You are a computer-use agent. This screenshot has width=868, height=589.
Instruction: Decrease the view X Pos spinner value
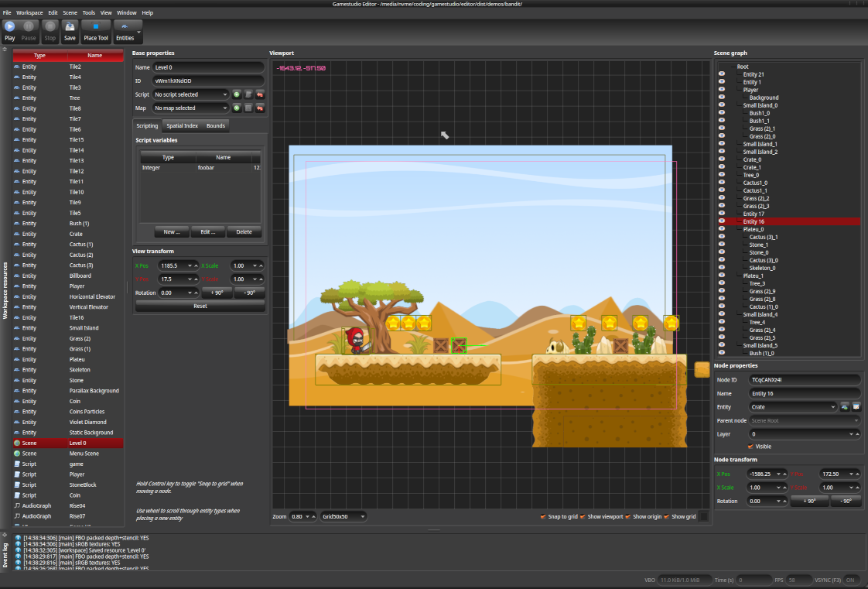pyautogui.click(x=190, y=265)
